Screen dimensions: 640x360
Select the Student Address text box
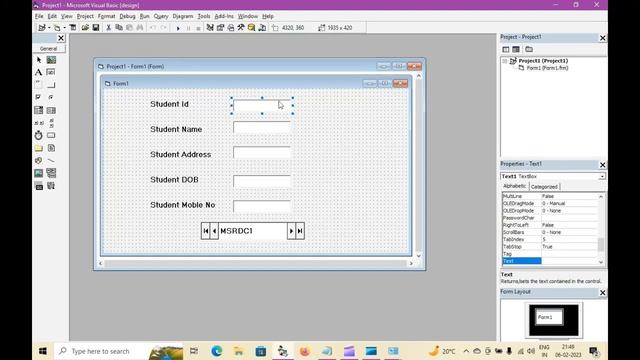(x=262, y=153)
